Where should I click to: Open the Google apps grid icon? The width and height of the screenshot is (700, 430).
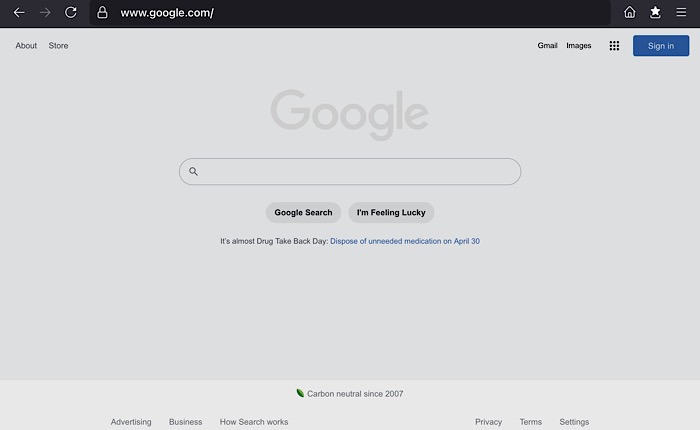click(x=614, y=46)
